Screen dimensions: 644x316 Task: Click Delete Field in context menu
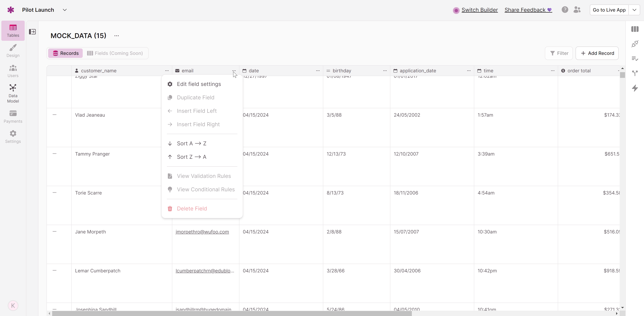192,208
